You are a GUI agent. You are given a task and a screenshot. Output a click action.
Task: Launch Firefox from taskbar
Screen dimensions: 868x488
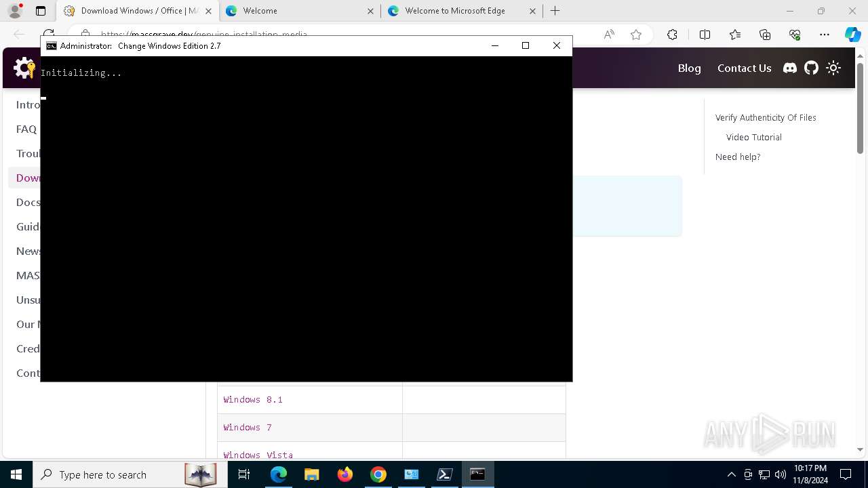tap(345, 474)
